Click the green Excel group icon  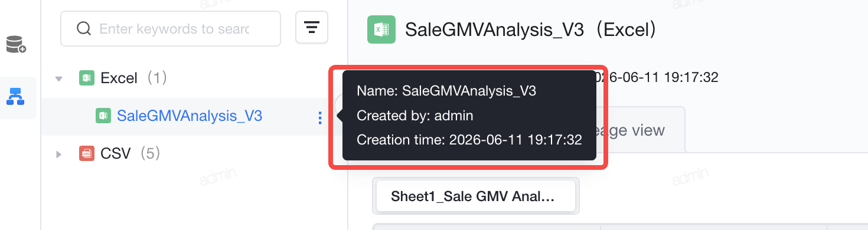tap(87, 78)
